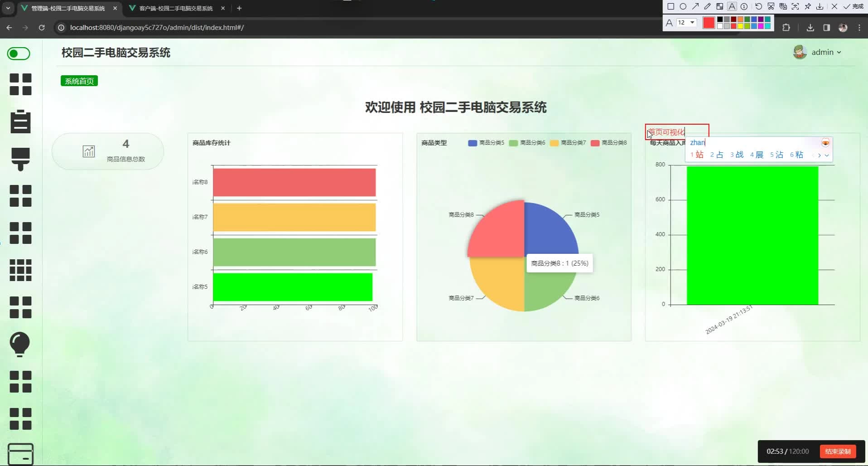The height and width of the screenshot is (466, 868).
Task: Choose IME candidate 6 粘
Action: pos(797,155)
